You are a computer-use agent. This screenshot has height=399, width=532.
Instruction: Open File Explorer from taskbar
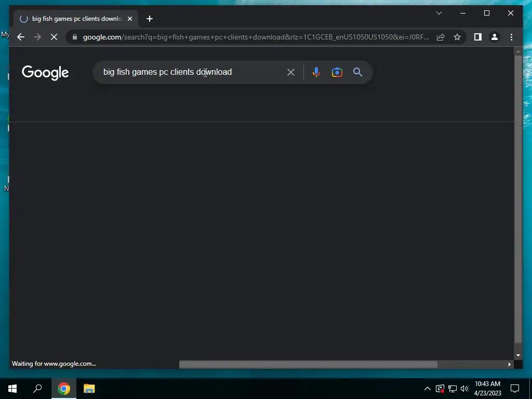89,389
